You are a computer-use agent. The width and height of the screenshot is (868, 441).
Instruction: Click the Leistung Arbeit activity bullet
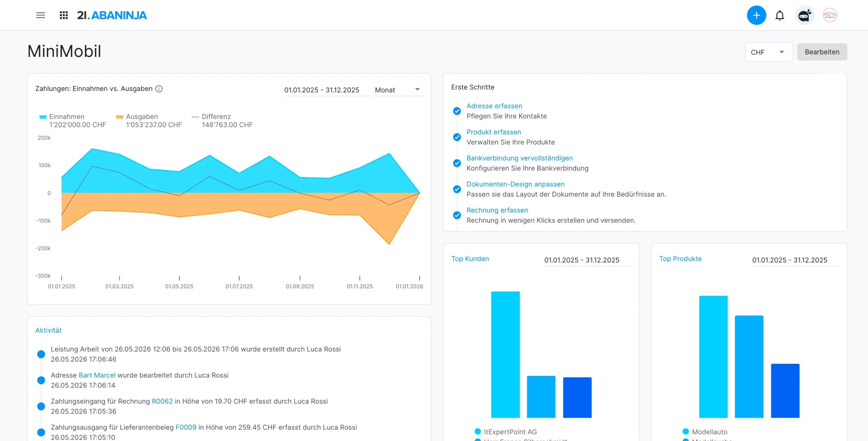41,354
